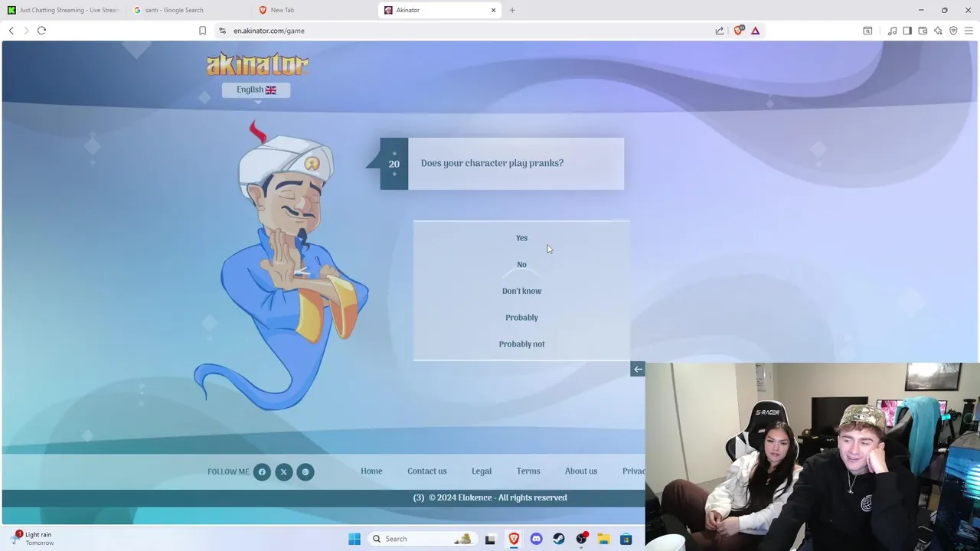Open the Contact us footer link
This screenshot has width=980, height=551.
click(x=427, y=471)
